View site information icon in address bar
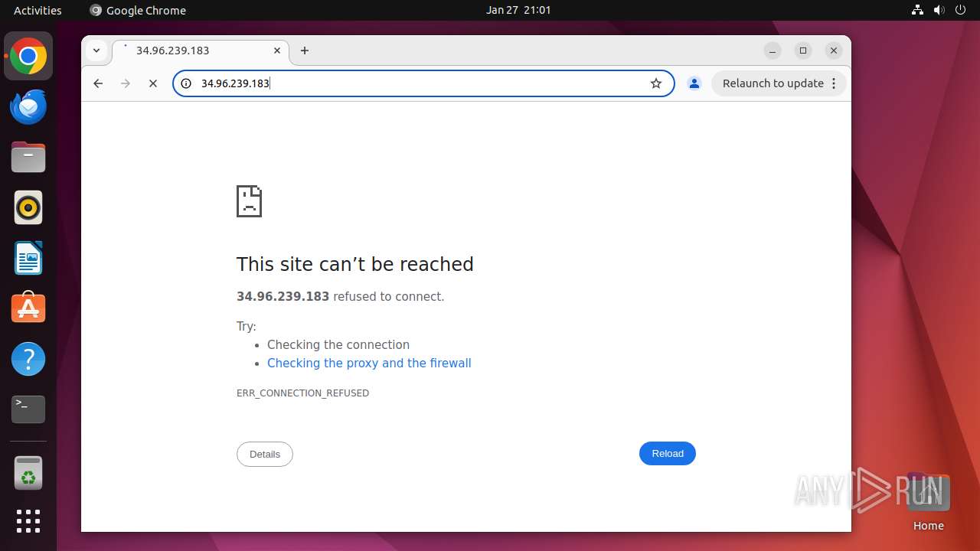 click(186, 83)
